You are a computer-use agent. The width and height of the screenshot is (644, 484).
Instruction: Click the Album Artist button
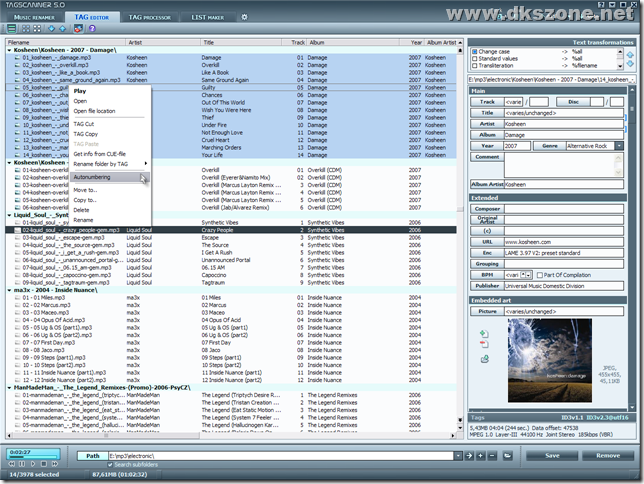click(487, 184)
